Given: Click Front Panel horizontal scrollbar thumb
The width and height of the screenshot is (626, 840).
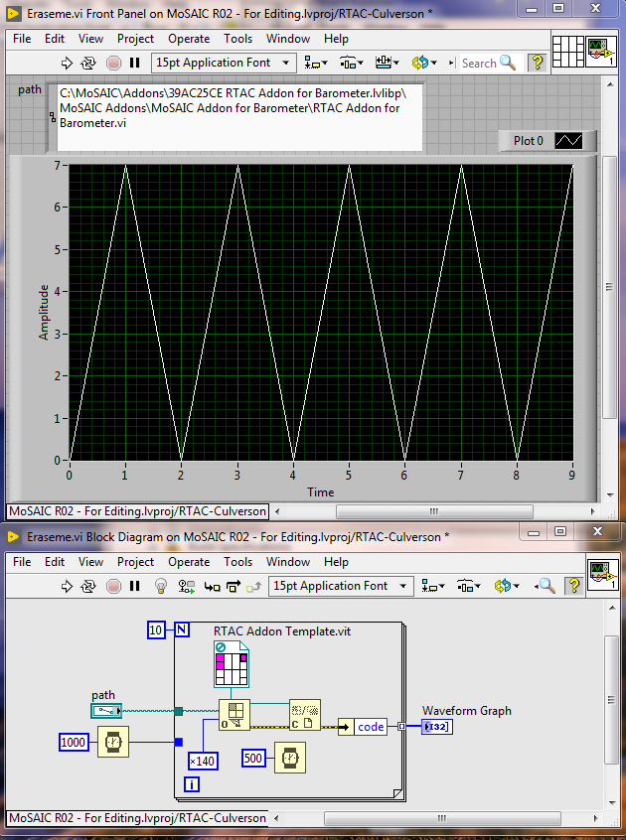Looking at the screenshot, I should [x=434, y=511].
